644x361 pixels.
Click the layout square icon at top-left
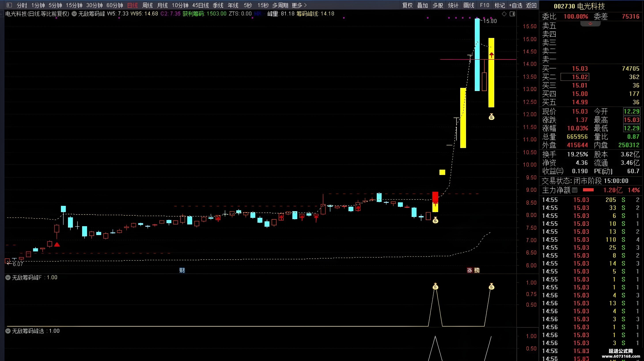pos(9,5)
